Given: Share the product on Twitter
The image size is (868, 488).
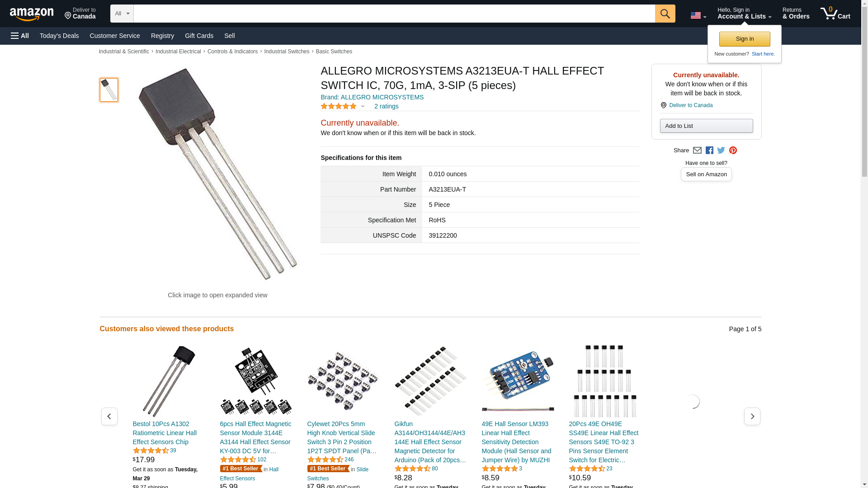Looking at the screenshot, I should 721,150.
